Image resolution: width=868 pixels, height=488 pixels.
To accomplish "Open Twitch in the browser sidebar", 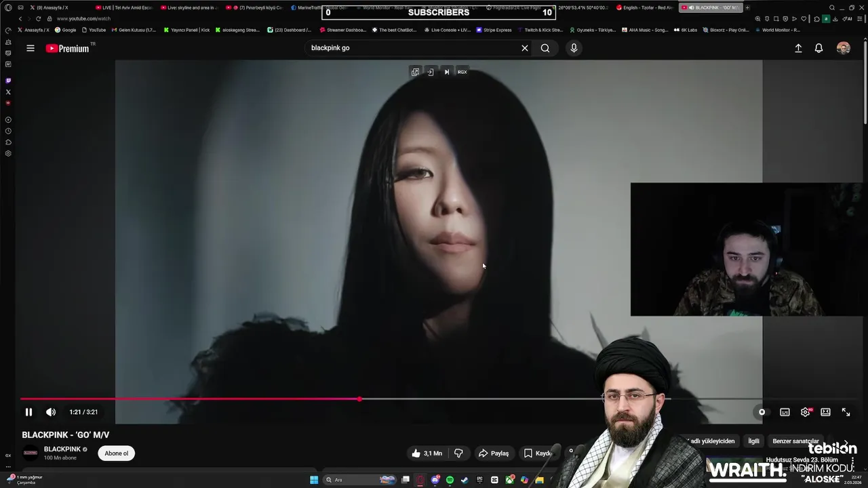I will tap(8, 81).
